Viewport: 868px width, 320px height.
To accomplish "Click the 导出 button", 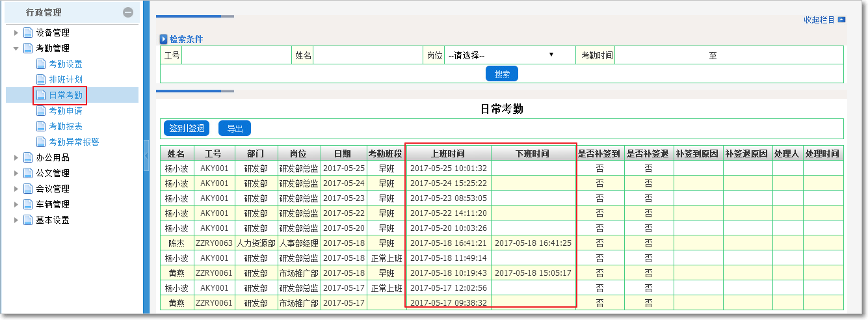I will point(235,129).
